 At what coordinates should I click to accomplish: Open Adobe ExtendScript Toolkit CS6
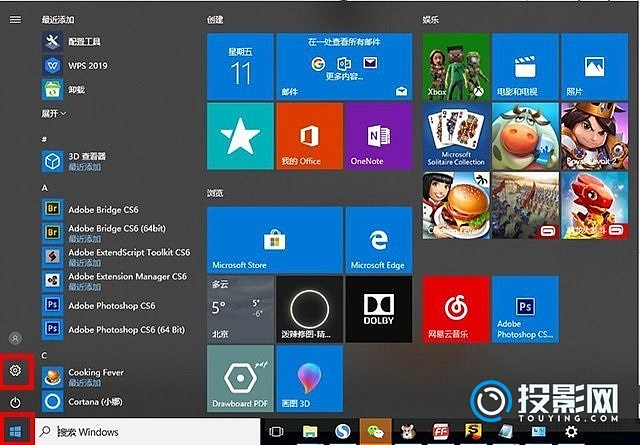(116, 257)
